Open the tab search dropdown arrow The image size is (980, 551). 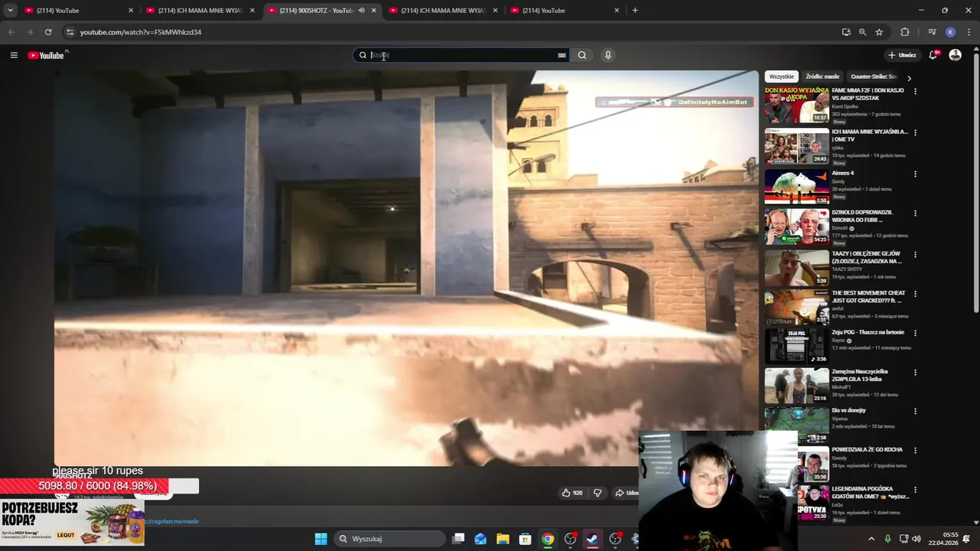click(x=10, y=11)
